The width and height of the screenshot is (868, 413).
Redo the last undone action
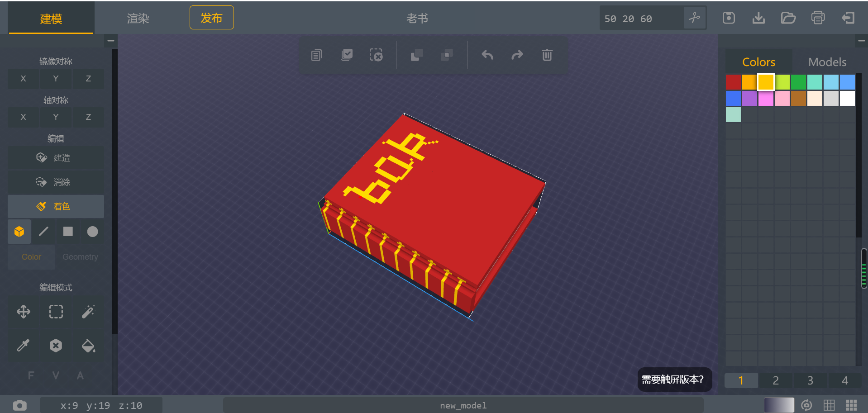tap(517, 55)
